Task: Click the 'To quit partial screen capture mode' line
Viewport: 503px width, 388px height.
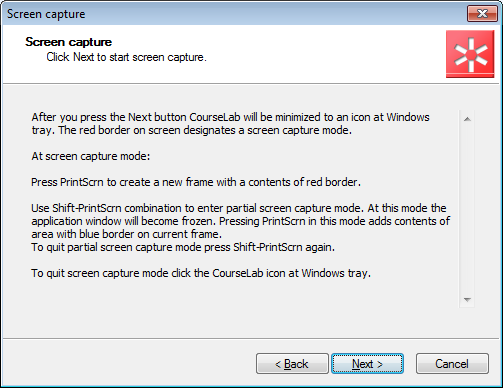Action: tap(183, 247)
